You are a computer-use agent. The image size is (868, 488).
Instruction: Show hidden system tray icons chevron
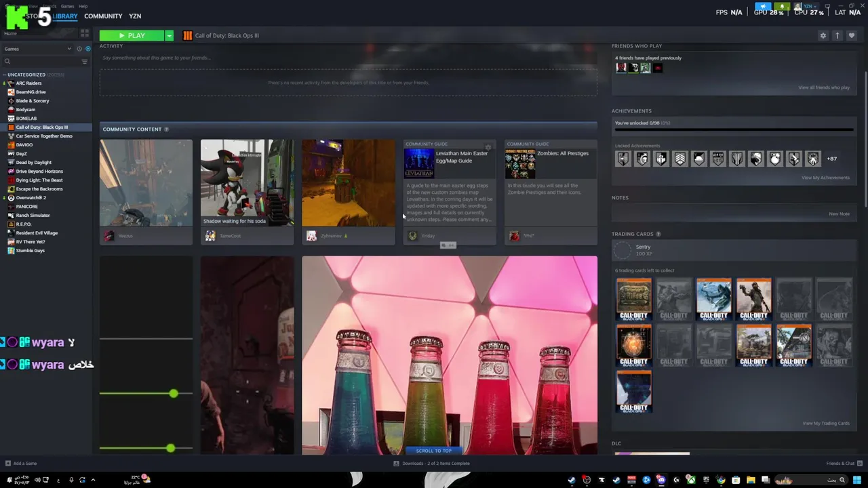click(x=93, y=480)
